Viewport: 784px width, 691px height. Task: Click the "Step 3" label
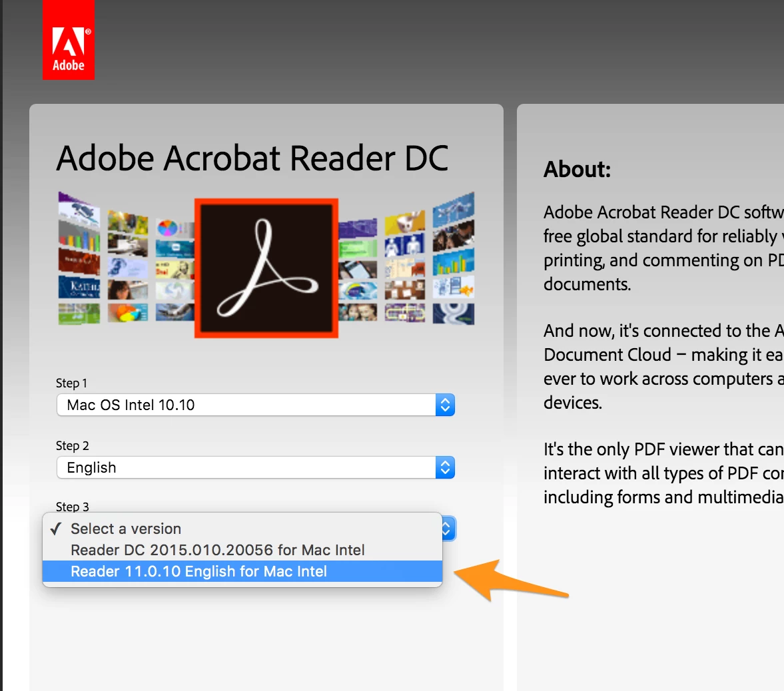[73, 507]
